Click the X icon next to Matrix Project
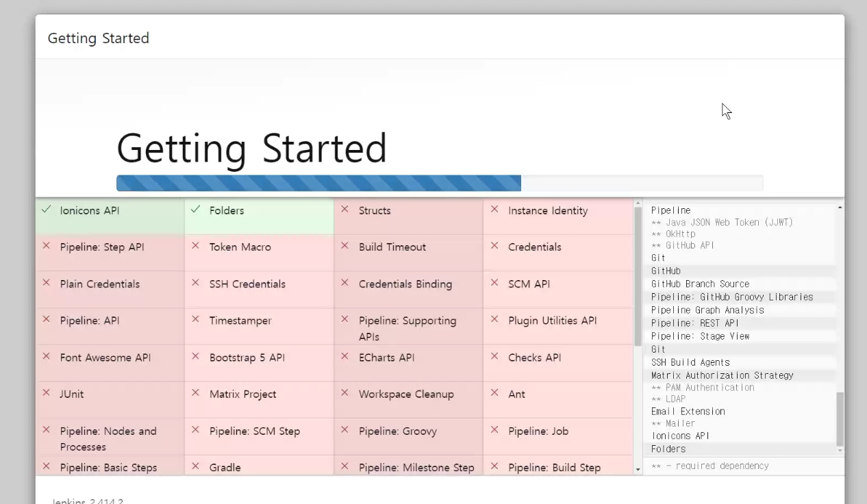The image size is (867, 504). [x=195, y=393]
